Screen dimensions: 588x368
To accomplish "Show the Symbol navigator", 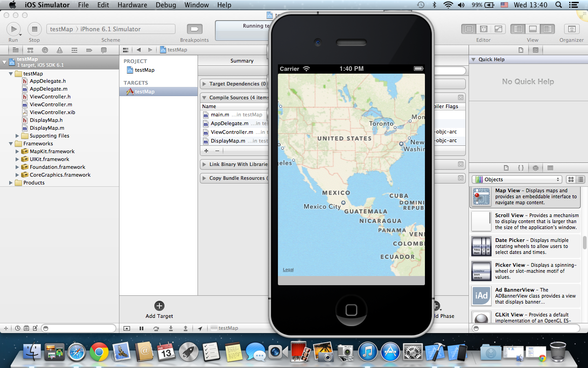I will (x=30, y=50).
